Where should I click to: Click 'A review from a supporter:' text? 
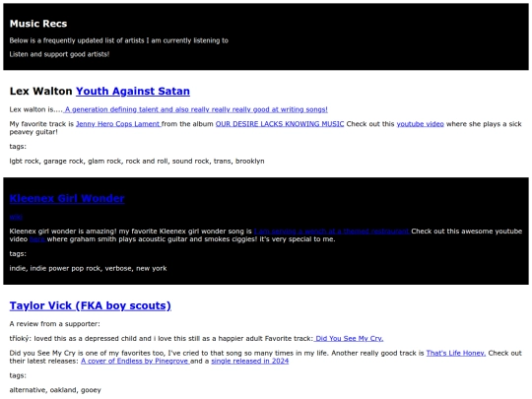(54, 324)
